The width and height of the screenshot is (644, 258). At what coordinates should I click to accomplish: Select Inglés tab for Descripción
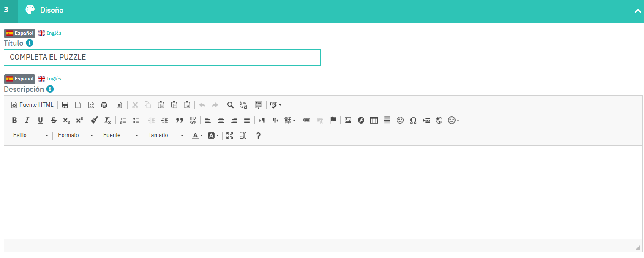coord(50,79)
